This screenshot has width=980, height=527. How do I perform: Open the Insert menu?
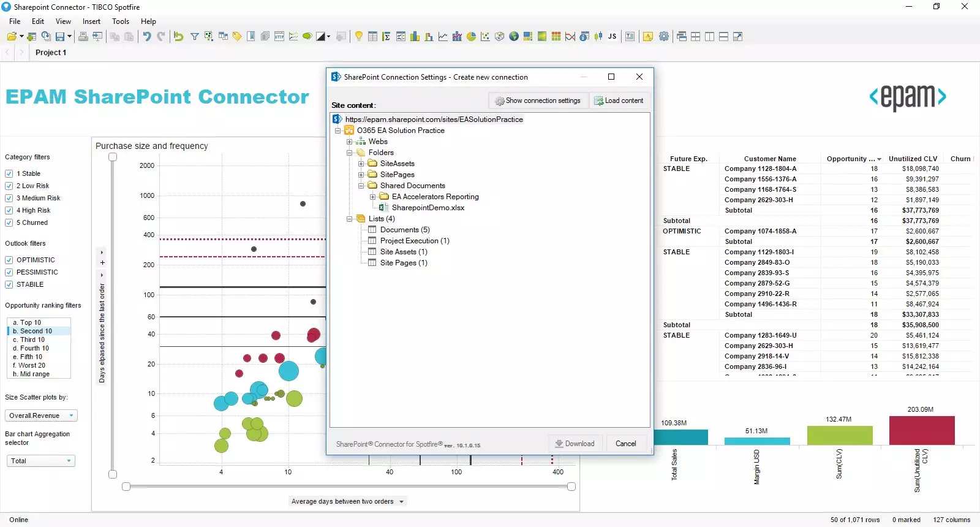pyautogui.click(x=91, y=21)
